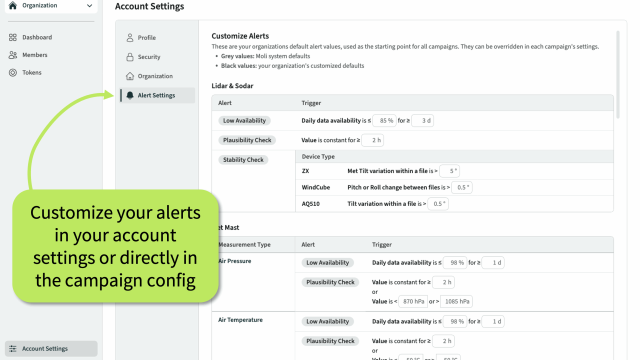Screen dimensions: 640x360
Task: Select Account Settings at the sidebar bottom
Action: coord(51,349)
